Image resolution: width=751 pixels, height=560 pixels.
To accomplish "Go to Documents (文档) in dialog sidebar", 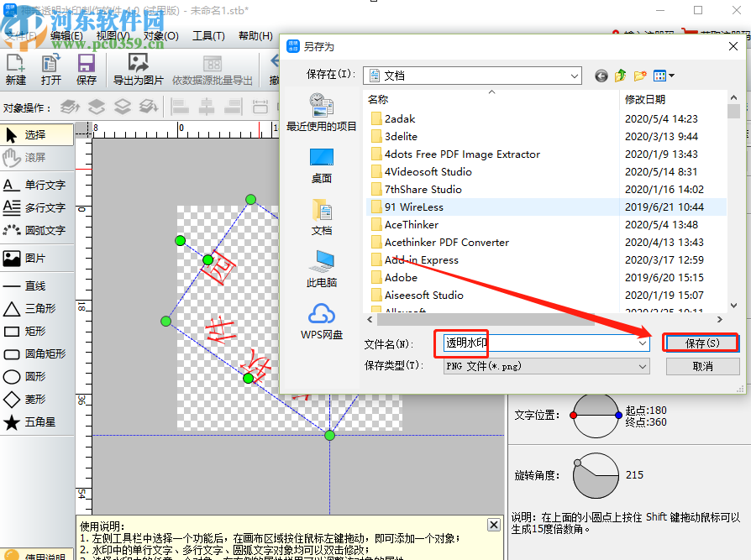I will (322, 217).
